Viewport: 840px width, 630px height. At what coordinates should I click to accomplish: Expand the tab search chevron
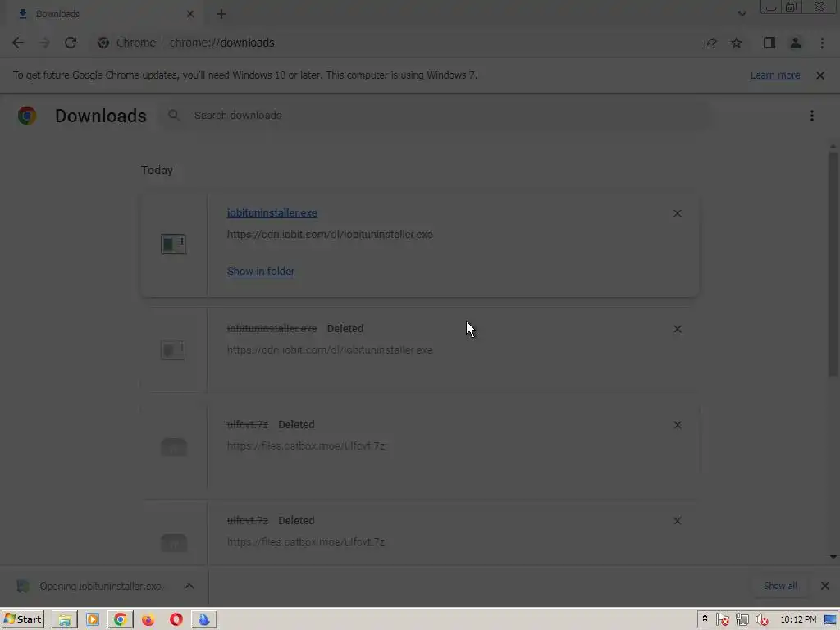(x=742, y=14)
